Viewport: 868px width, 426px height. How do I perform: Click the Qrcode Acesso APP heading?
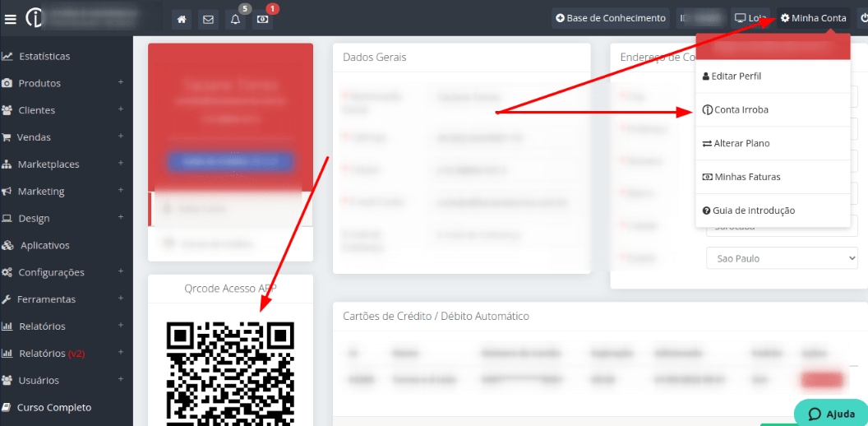(x=230, y=288)
